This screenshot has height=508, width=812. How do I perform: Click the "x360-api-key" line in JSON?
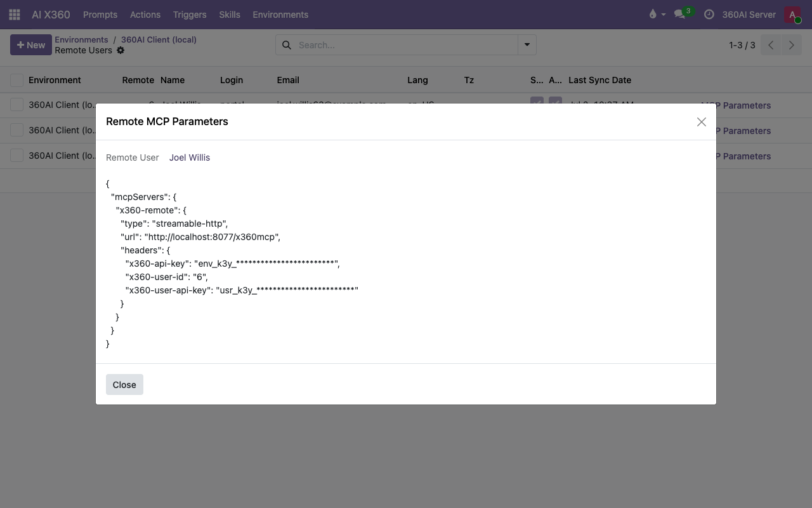click(x=232, y=264)
